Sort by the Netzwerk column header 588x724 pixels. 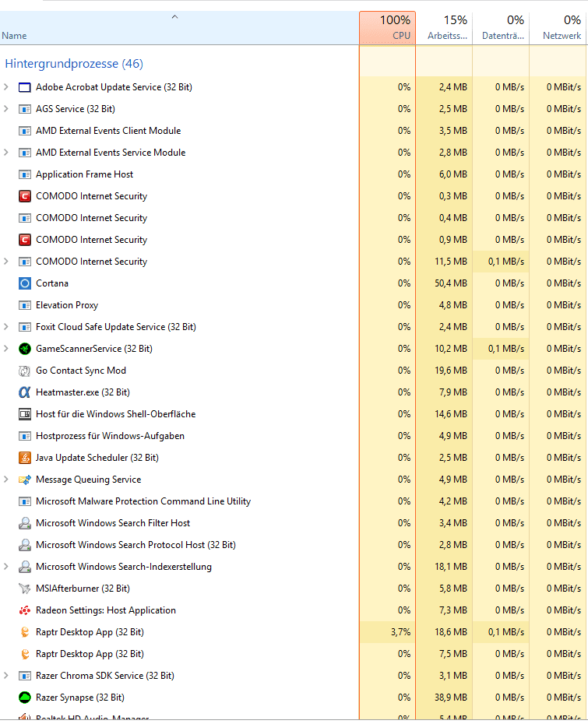(x=558, y=28)
